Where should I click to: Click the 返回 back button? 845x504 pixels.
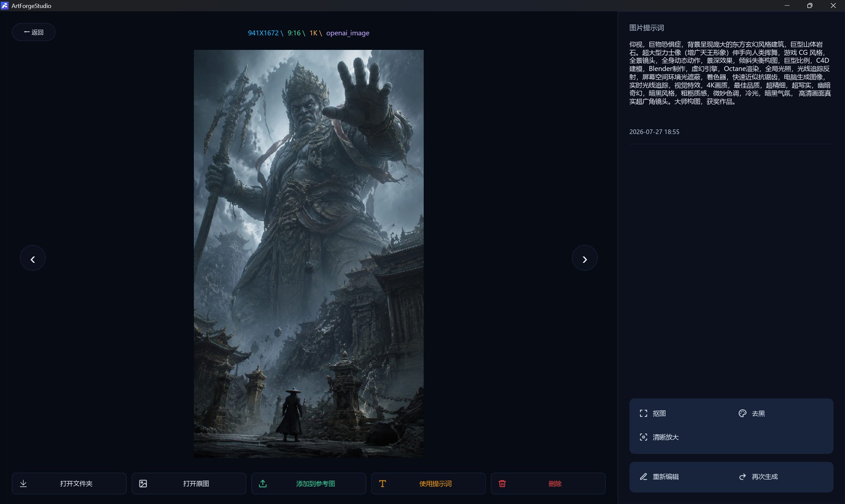[x=33, y=32]
